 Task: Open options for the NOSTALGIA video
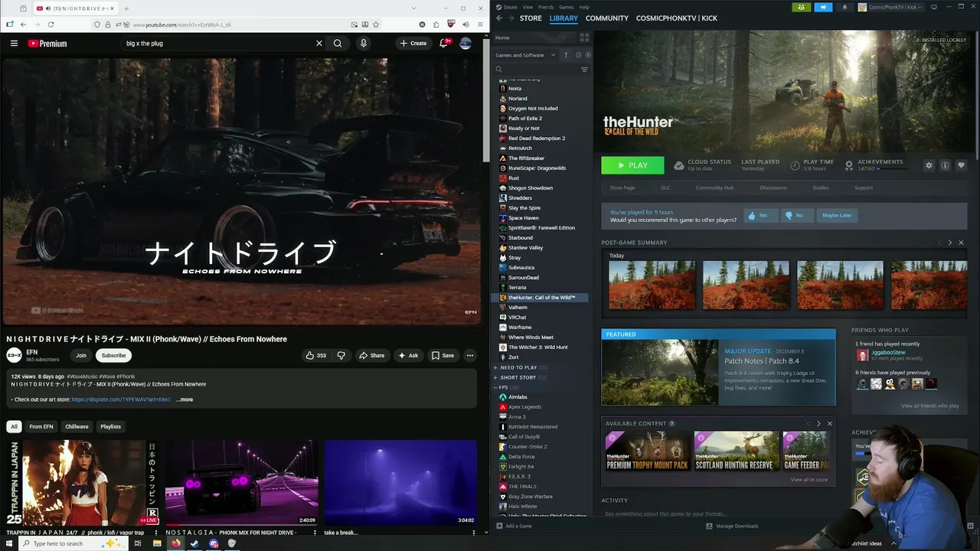(316, 533)
